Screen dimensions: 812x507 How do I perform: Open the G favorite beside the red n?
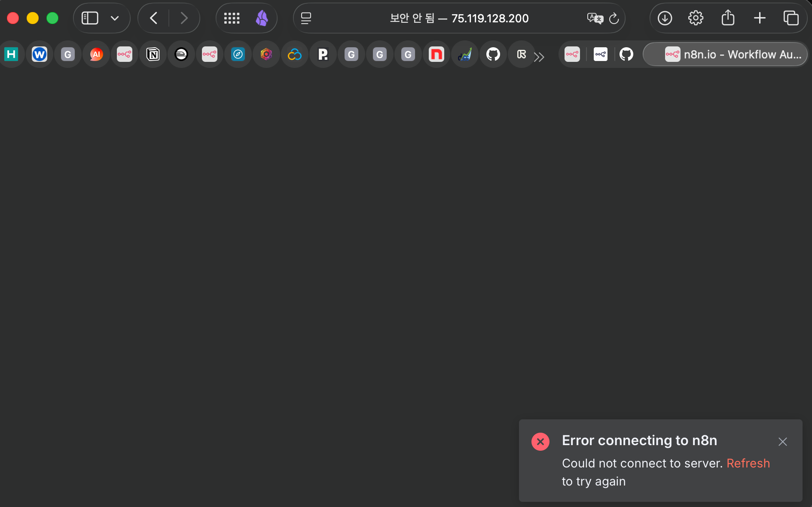click(408, 54)
